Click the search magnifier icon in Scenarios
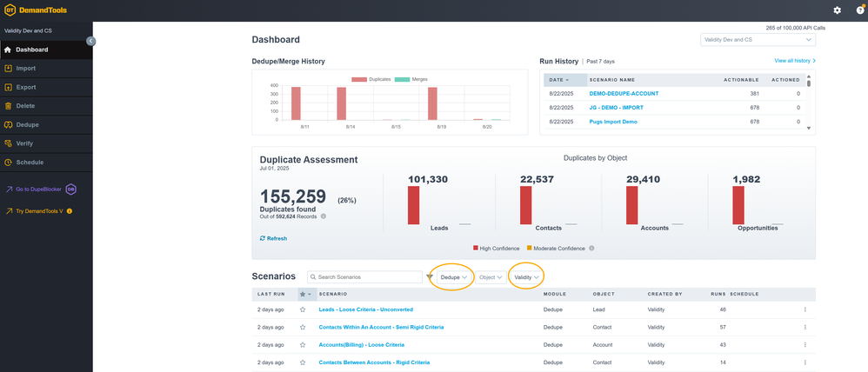Screen dimensions: 868x372 pyautogui.click(x=313, y=276)
